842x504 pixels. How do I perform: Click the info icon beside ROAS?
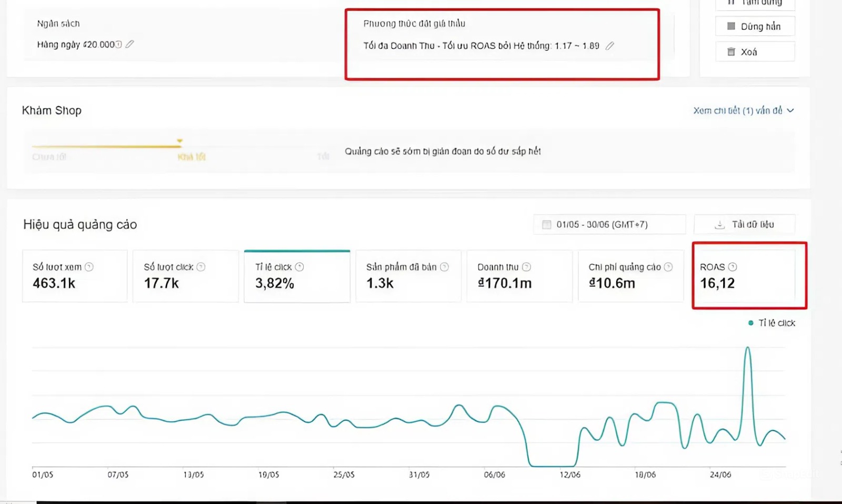point(733,267)
